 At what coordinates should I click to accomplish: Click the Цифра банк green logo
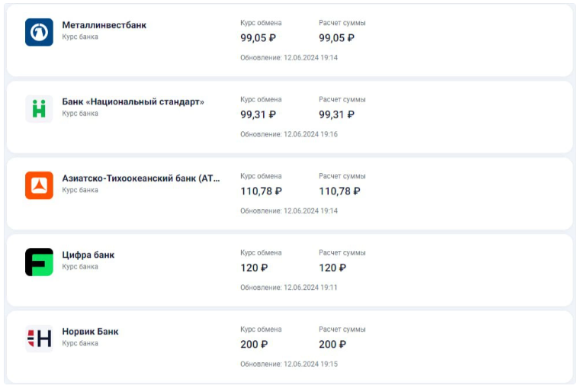tap(39, 262)
